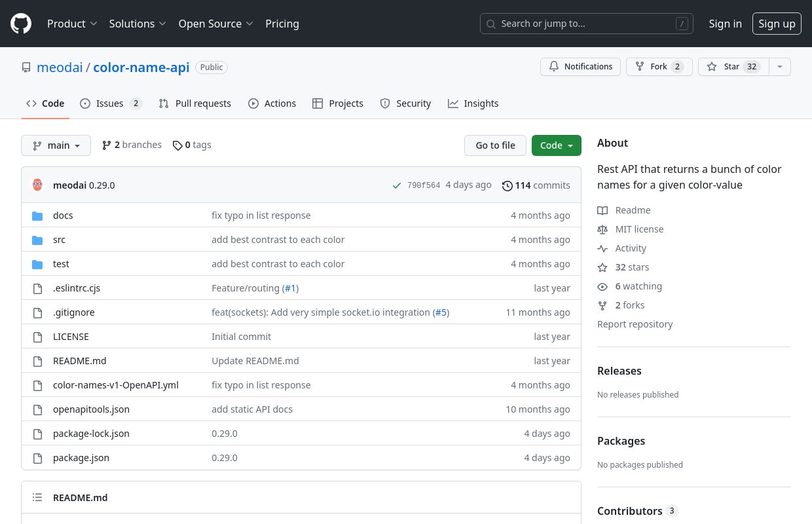Click the docs folder icon
The height and width of the screenshot is (524, 812).
[37, 215]
